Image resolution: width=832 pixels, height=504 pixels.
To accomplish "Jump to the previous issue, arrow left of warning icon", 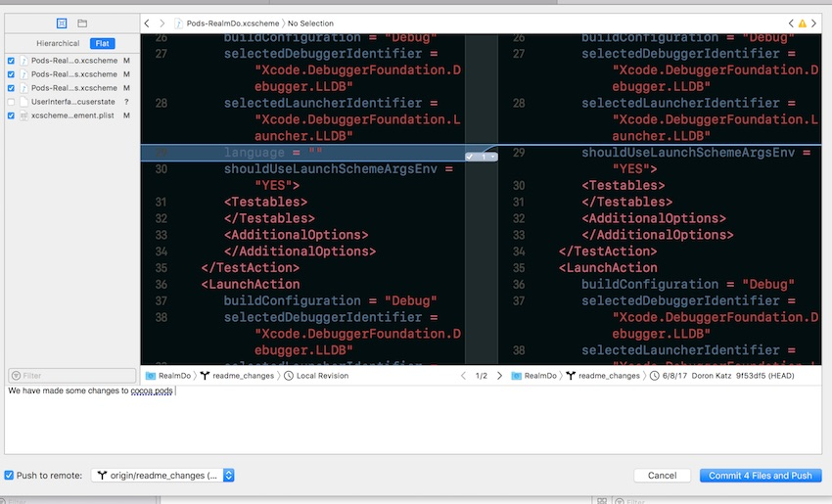I will pyautogui.click(x=791, y=23).
